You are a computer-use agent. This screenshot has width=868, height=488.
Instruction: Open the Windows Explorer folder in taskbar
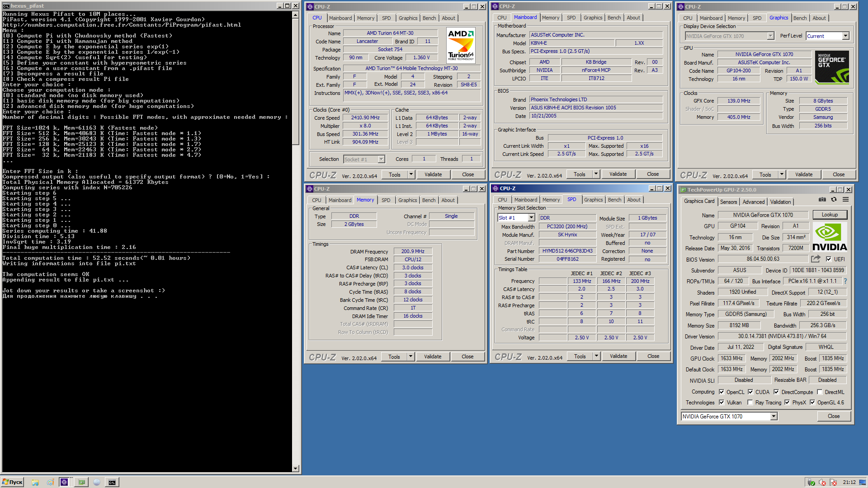pos(35,482)
